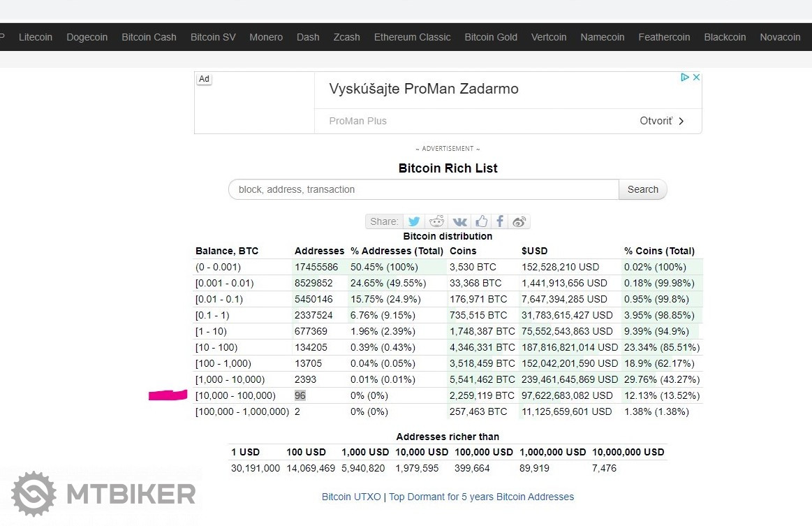The width and height of the screenshot is (812, 526).
Task: Click the Search button
Action: pos(642,189)
